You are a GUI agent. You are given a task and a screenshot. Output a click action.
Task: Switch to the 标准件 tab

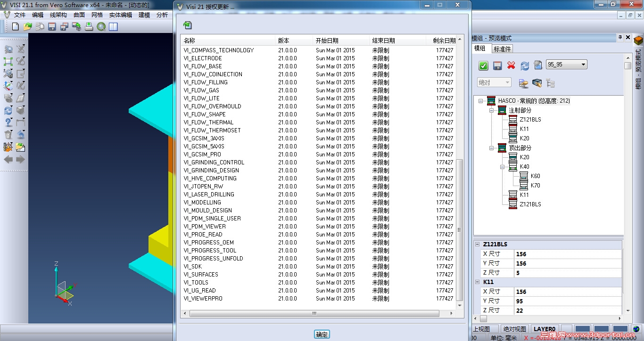pyautogui.click(x=502, y=49)
